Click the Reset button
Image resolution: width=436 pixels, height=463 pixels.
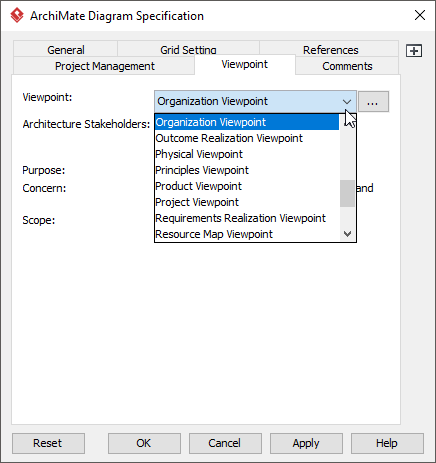[x=48, y=443]
